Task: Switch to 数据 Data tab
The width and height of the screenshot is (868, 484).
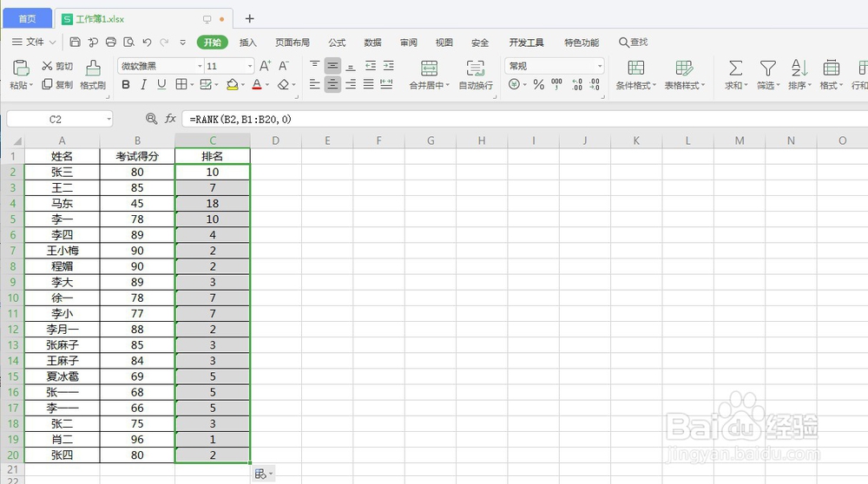Action: coord(372,43)
